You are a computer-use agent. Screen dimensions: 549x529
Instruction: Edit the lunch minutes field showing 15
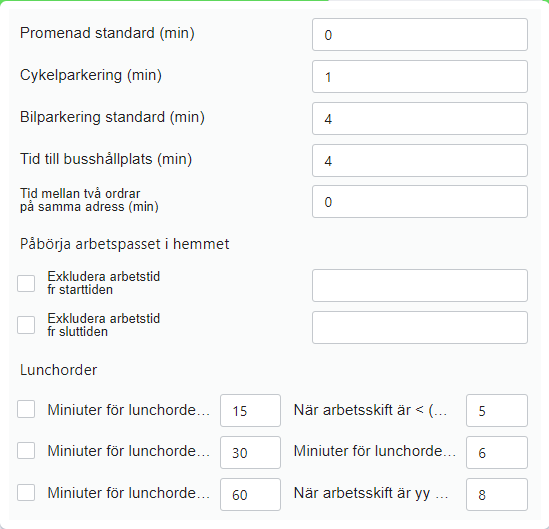pyautogui.click(x=250, y=411)
